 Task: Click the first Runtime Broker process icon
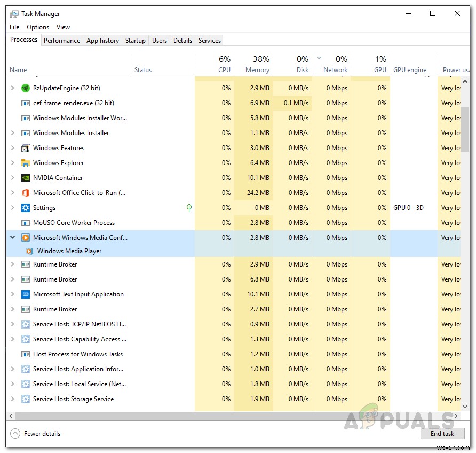click(25, 264)
